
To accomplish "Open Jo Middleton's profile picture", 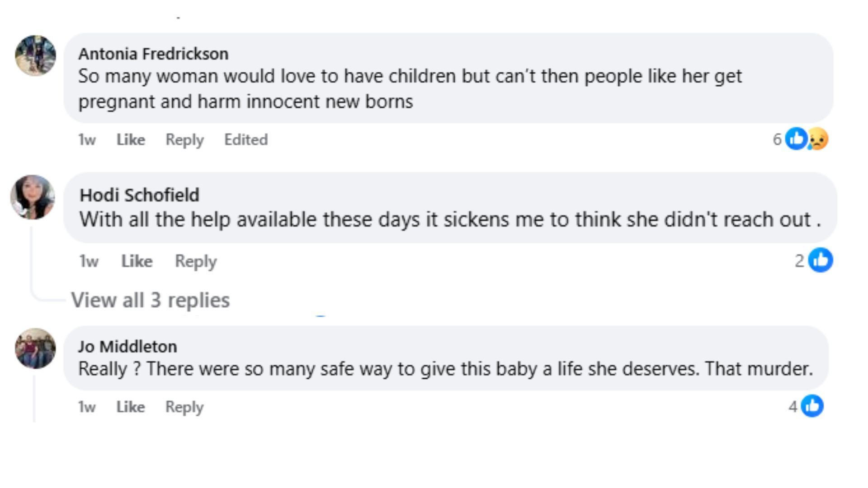I will point(35,348).
